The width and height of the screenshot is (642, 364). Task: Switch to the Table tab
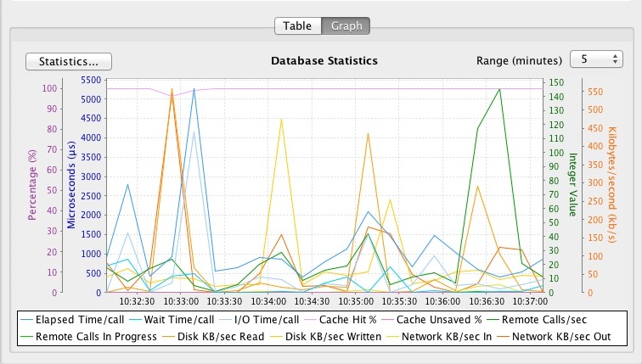coord(298,25)
